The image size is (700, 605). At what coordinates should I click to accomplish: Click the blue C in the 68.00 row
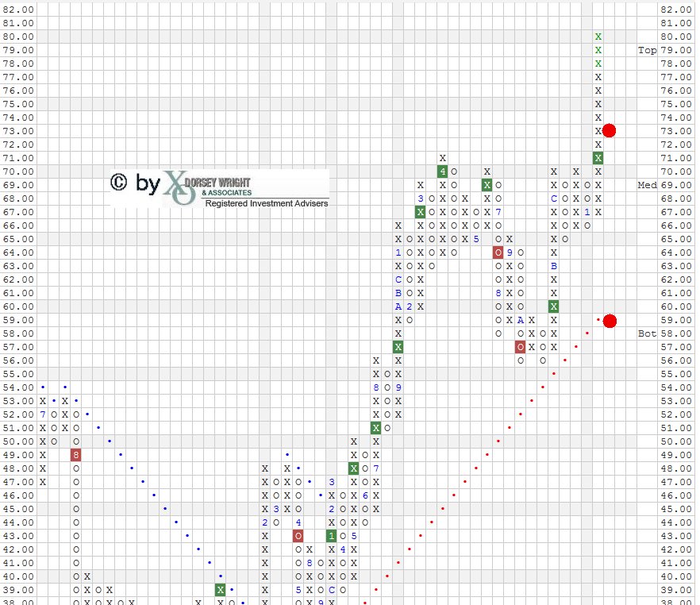[554, 198]
